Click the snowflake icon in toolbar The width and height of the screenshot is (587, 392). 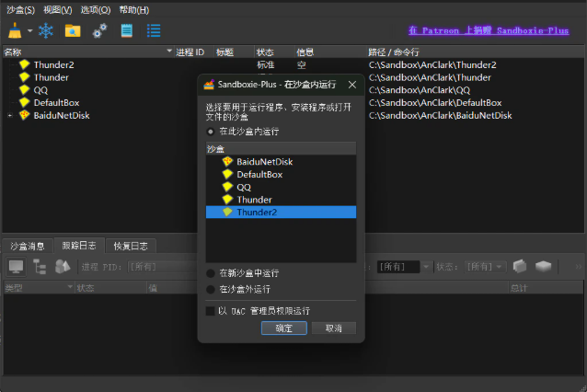click(46, 30)
